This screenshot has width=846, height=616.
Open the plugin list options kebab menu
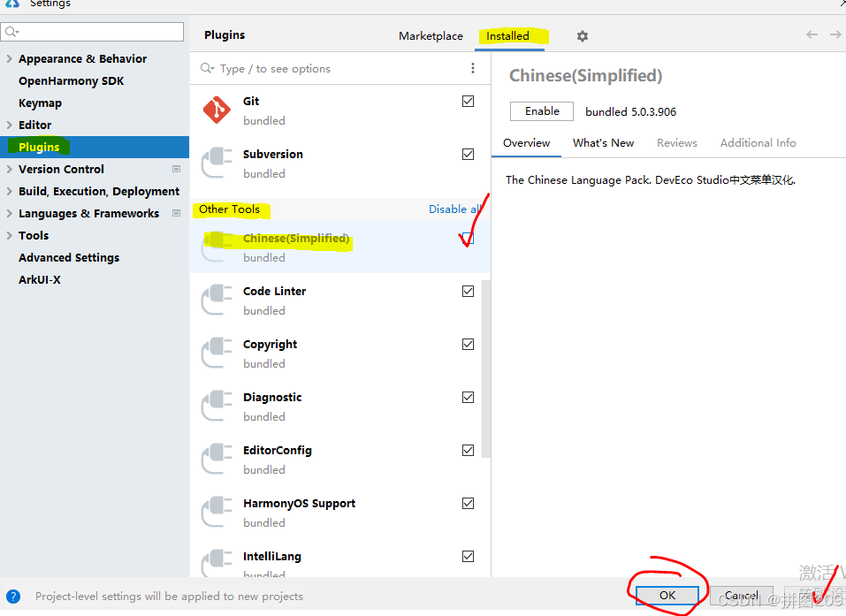click(473, 68)
